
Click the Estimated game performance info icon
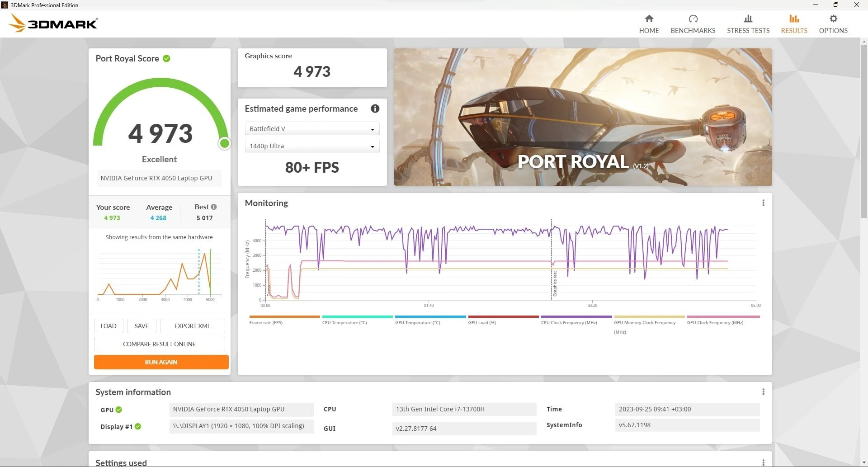point(375,108)
